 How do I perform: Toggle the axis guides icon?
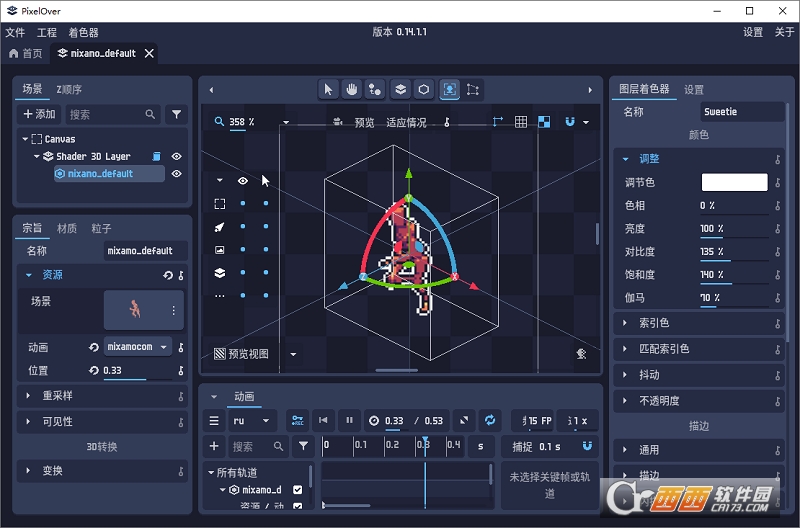[x=497, y=122]
